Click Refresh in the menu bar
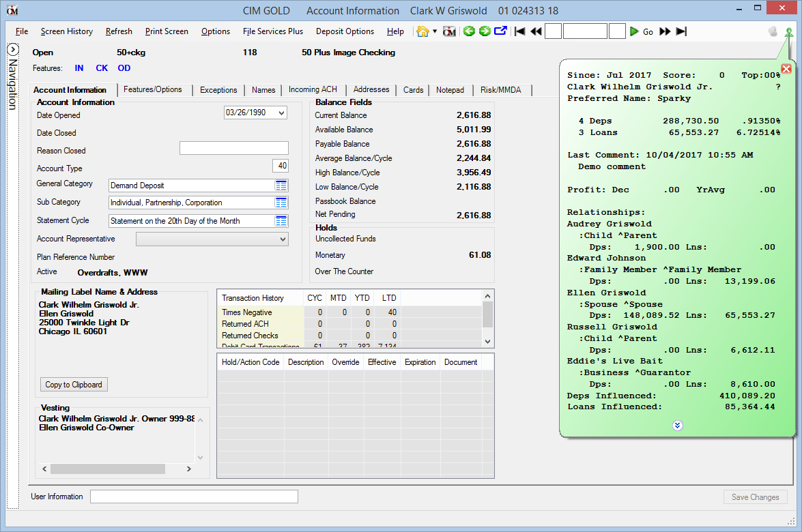Image resolution: width=802 pixels, height=532 pixels. click(119, 31)
